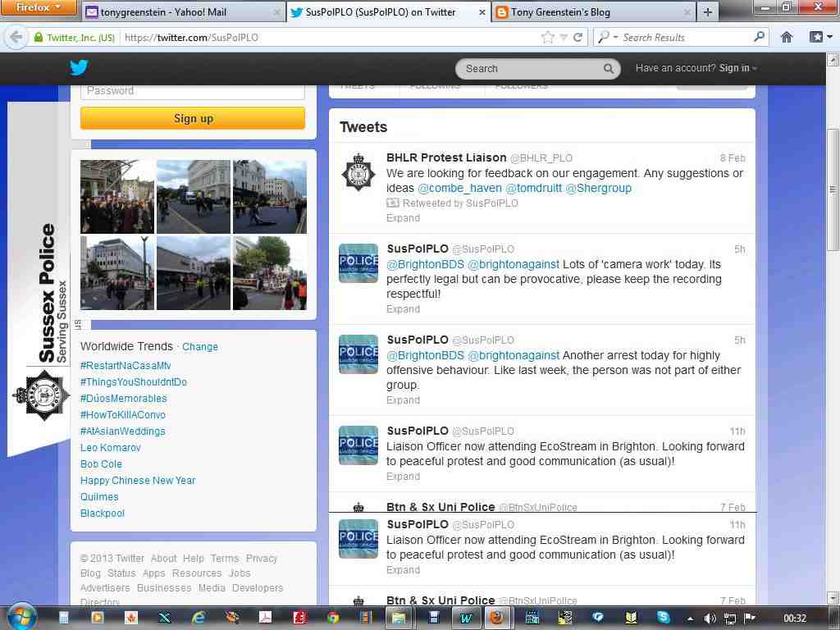
Task: Switch to tonygreenstein Yahoo Mail tab
Action: click(x=183, y=11)
